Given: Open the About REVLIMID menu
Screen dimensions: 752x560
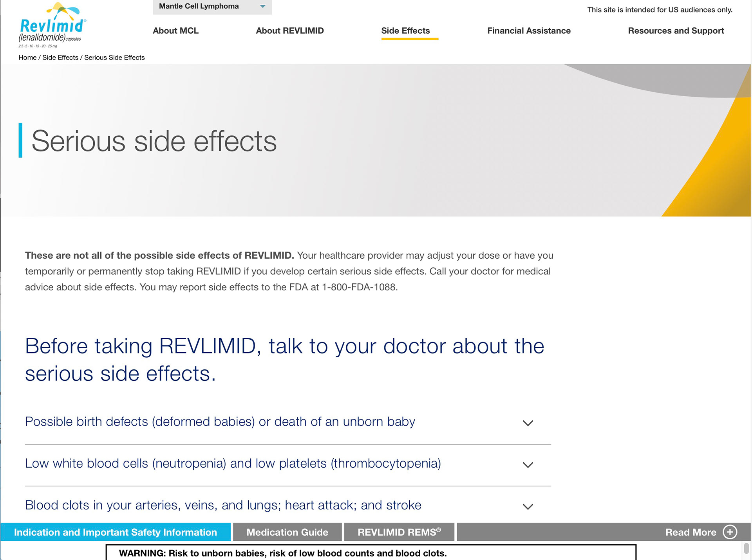Looking at the screenshot, I should [x=290, y=31].
